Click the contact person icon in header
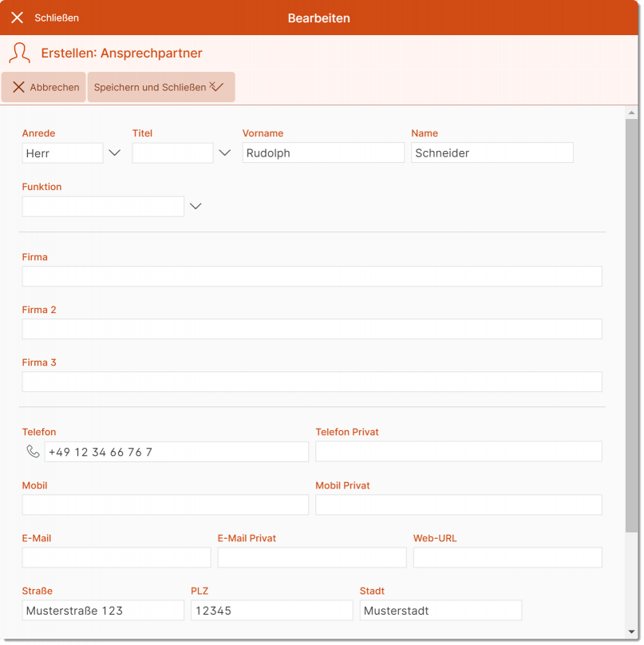This screenshot has height=645, width=644. pos(19,53)
